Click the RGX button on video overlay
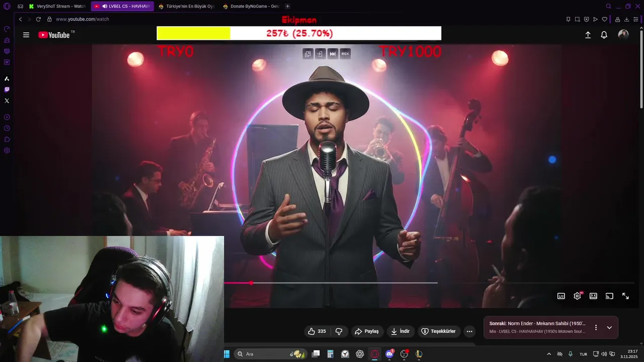Viewport: 644px width, 362px height. [x=345, y=54]
